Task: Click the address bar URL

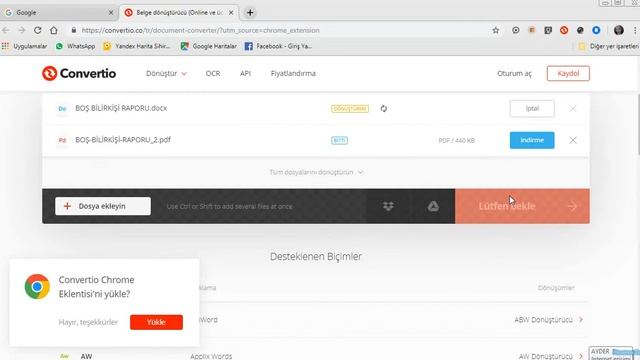Action: point(200,30)
